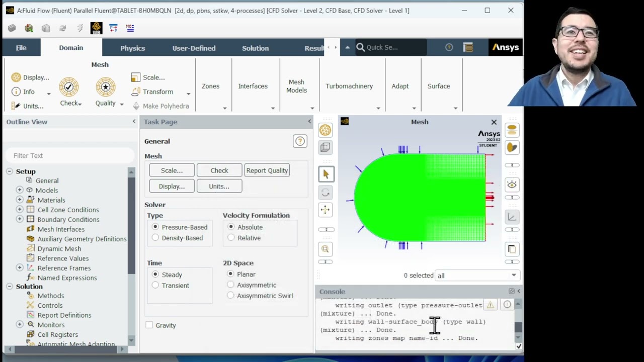Click the axis triad icon on right toolbar
Viewport: 644px width, 362px height.
pos(512,217)
